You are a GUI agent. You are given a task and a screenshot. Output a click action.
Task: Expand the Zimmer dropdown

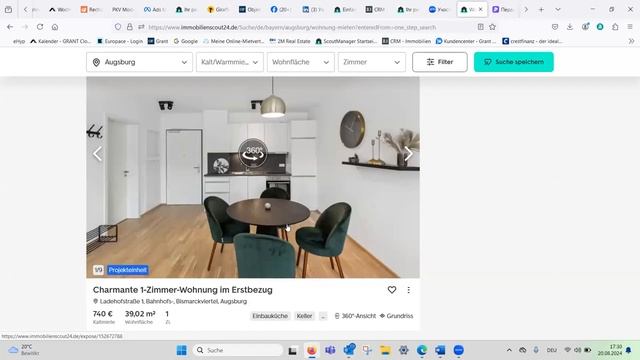point(371,62)
